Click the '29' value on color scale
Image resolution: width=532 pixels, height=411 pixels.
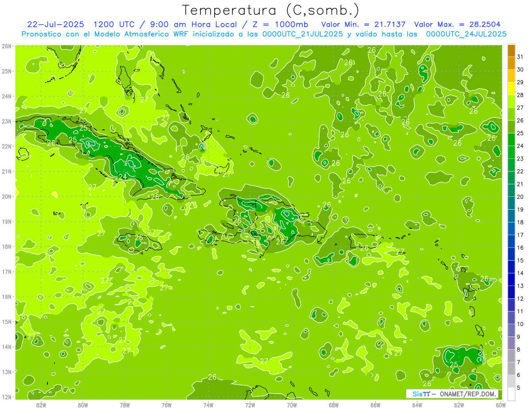point(520,82)
